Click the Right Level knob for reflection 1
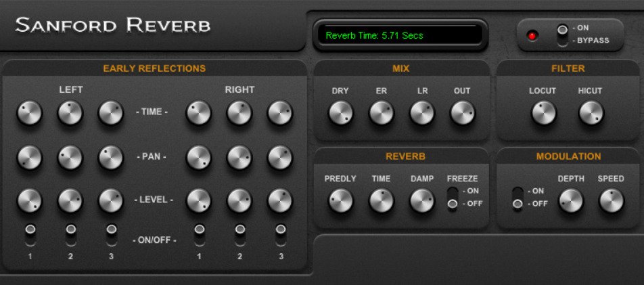The image size is (644, 285). click(x=199, y=200)
